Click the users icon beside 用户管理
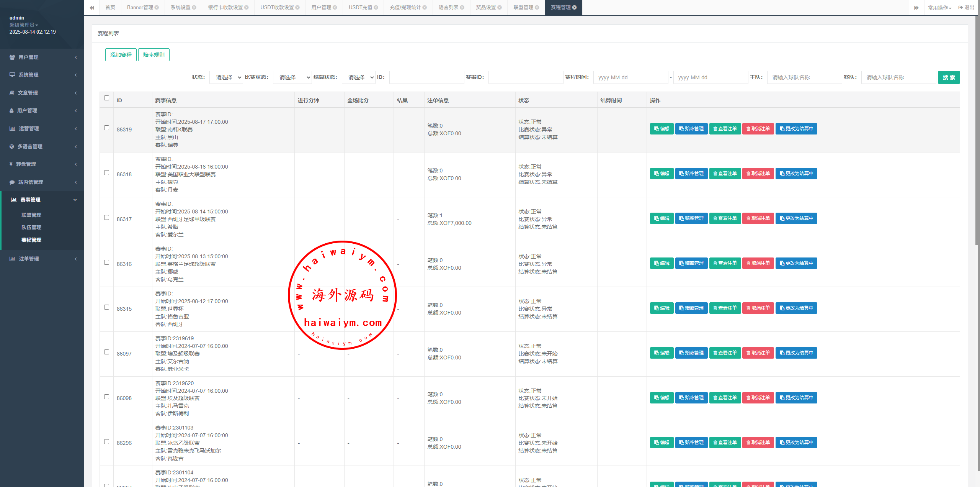 pyautogui.click(x=12, y=57)
